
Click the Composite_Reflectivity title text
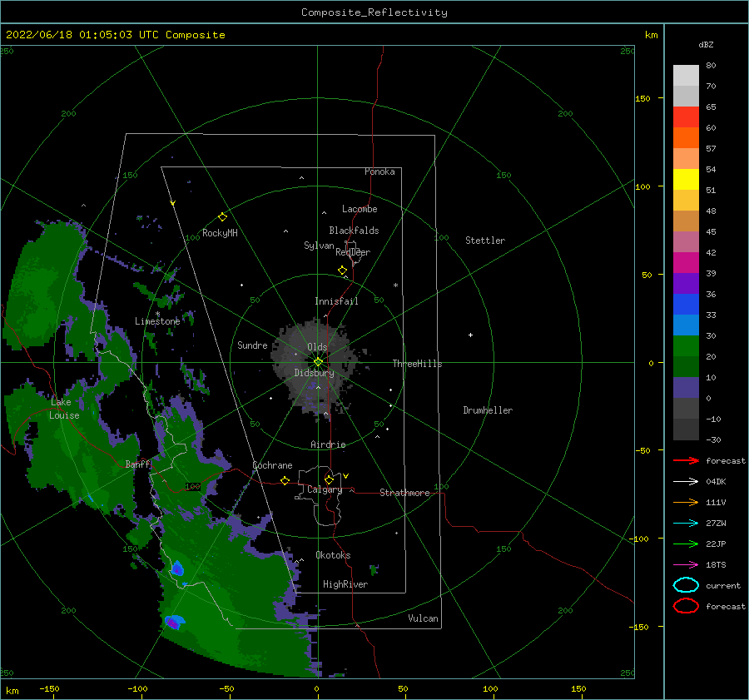click(374, 12)
